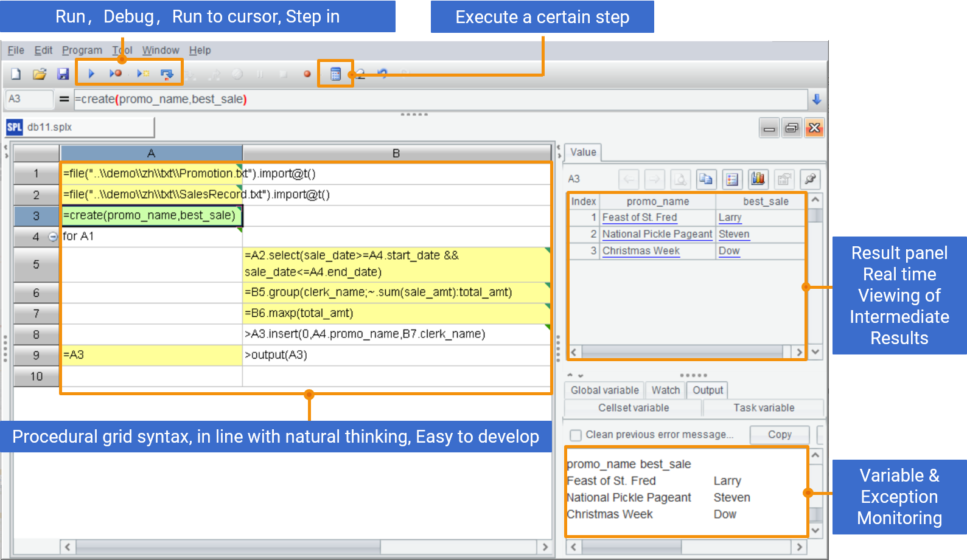The image size is (967, 560).
Task: Select the db11.splx document tab
Action: tap(79, 127)
